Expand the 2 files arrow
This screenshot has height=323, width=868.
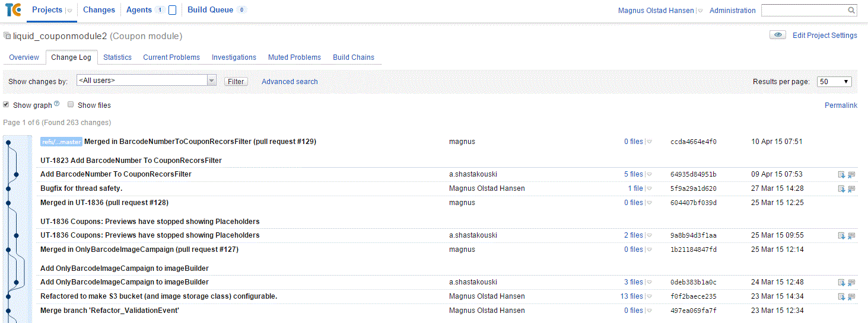pos(649,235)
